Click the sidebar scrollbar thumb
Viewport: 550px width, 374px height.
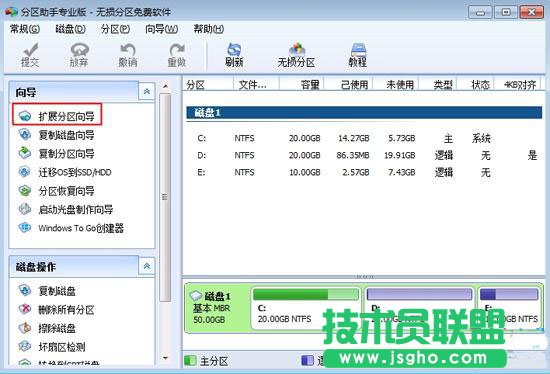point(165,197)
